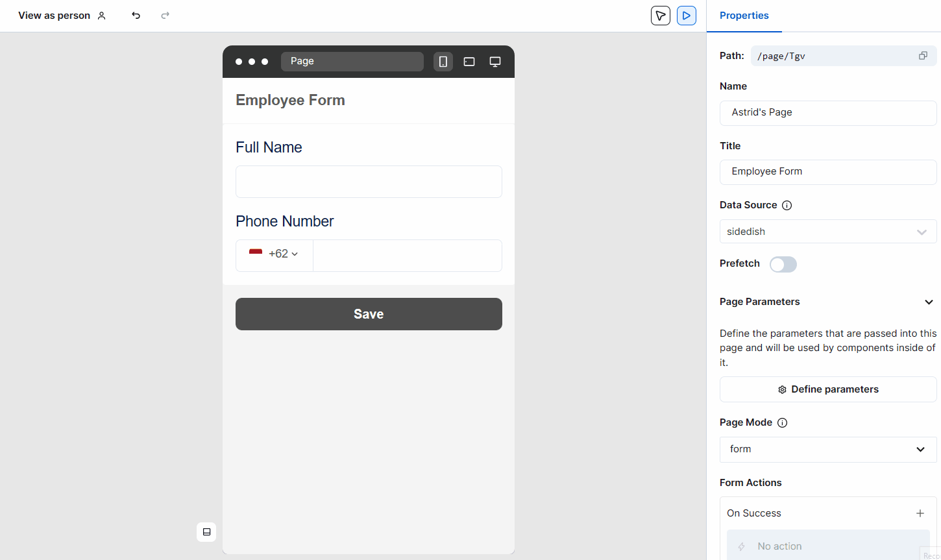The height and width of the screenshot is (560, 941).
Task: Open the Page Mode form dropdown
Action: tap(828, 450)
